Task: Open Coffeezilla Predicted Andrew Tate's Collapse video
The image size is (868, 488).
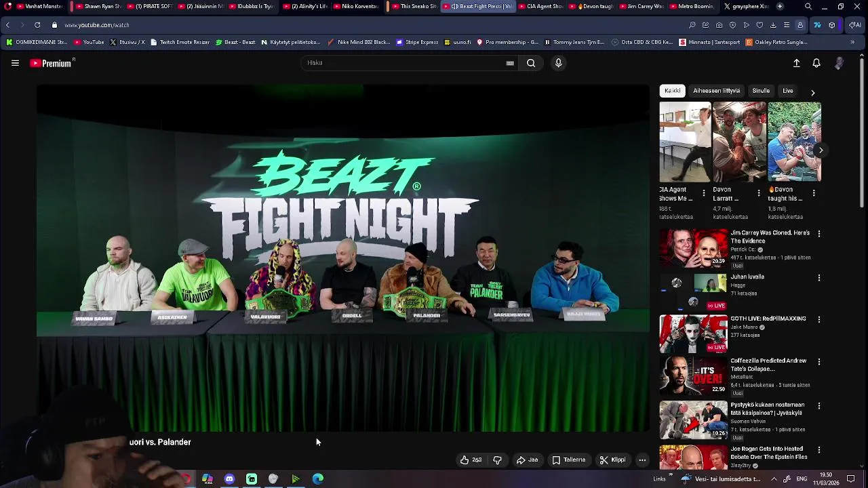Action: point(768,365)
